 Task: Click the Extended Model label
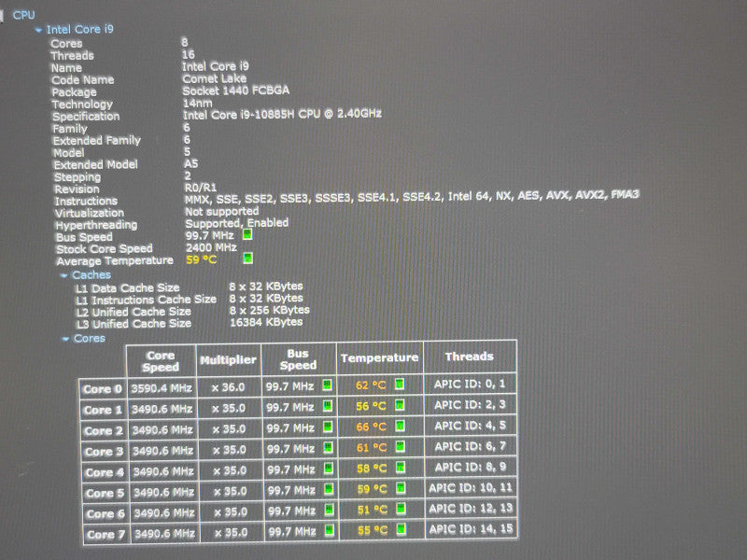(96, 165)
